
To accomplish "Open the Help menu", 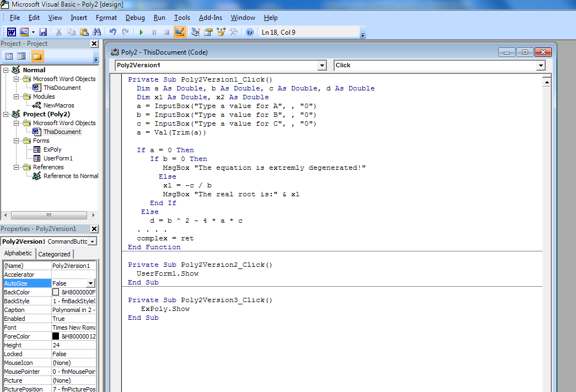I will pos(271,18).
